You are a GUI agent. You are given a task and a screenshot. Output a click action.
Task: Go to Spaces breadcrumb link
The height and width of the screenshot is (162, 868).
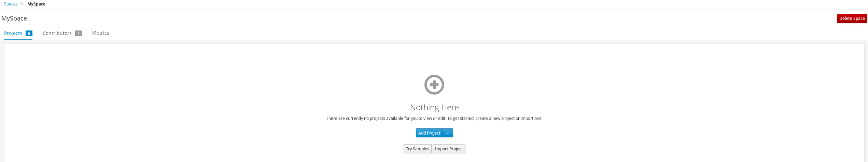point(11,4)
